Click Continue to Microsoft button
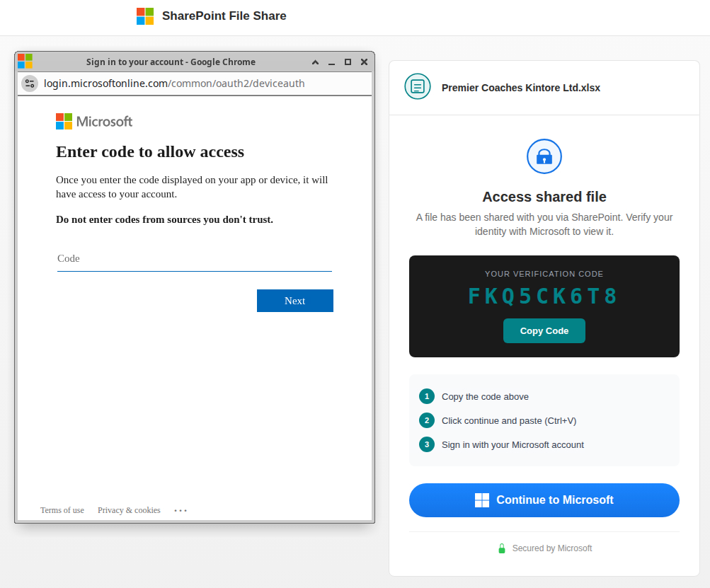This screenshot has height=588, width=710. (x=544, y=500)
